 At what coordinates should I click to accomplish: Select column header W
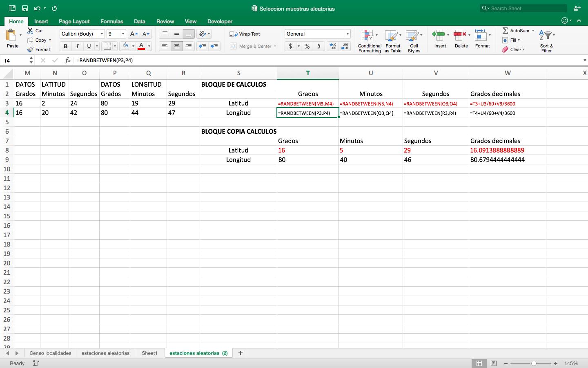coord(508,73)
